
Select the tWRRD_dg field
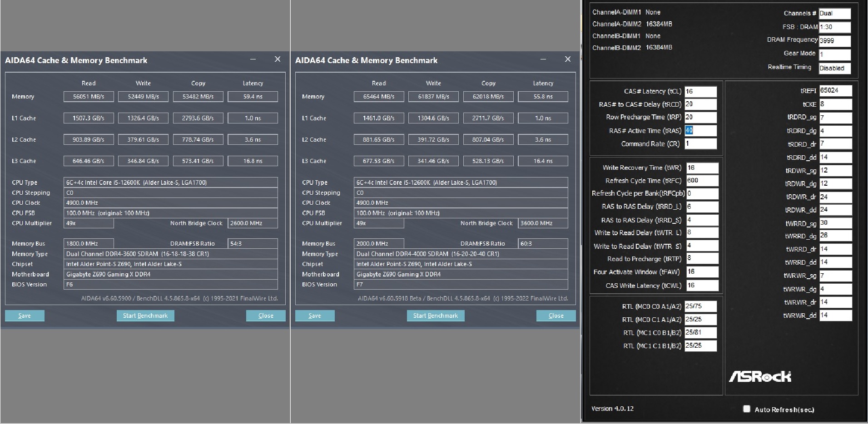pos(836,236)
